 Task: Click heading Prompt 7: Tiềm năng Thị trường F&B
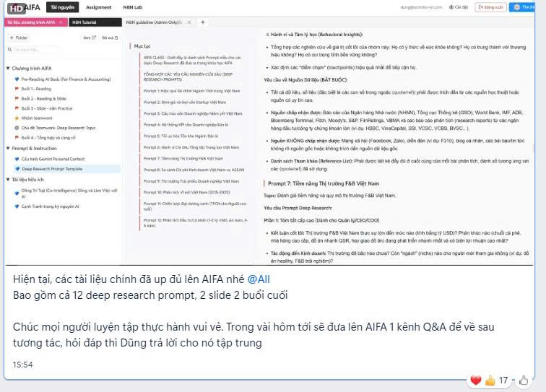(x=324, y=183)
